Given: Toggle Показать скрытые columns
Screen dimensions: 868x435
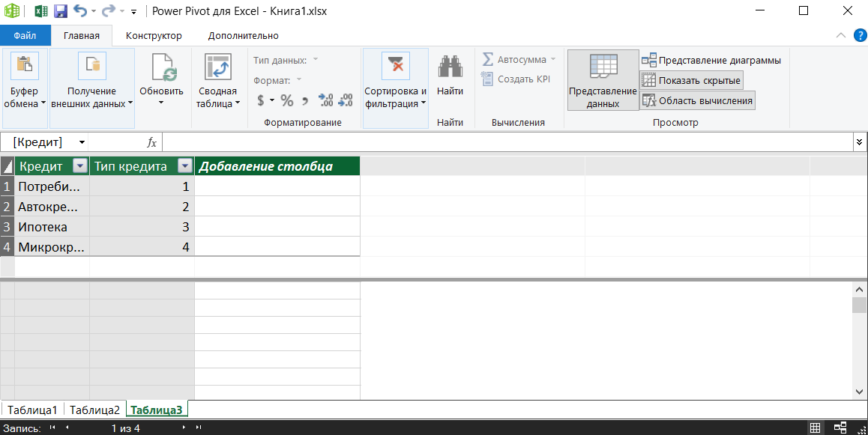Looking at the screenshot, I should click(x=690, y=80).
